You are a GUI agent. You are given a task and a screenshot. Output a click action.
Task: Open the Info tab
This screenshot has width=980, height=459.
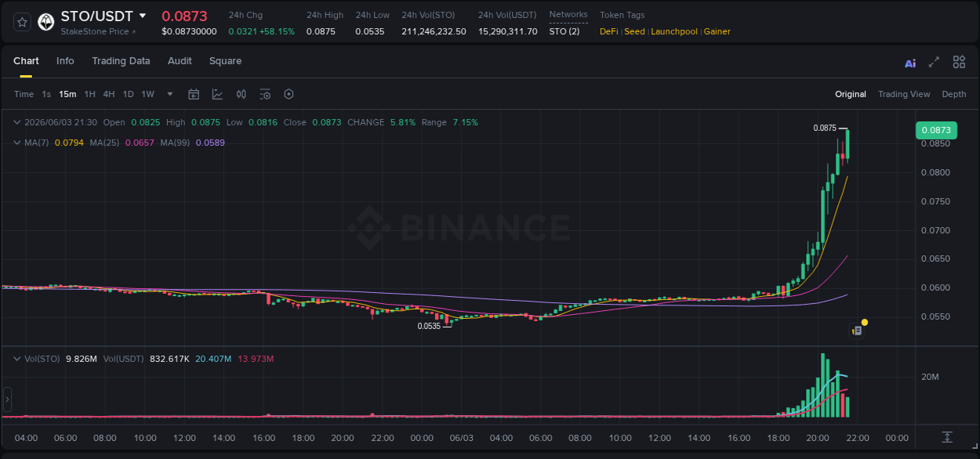coord(65,61)
